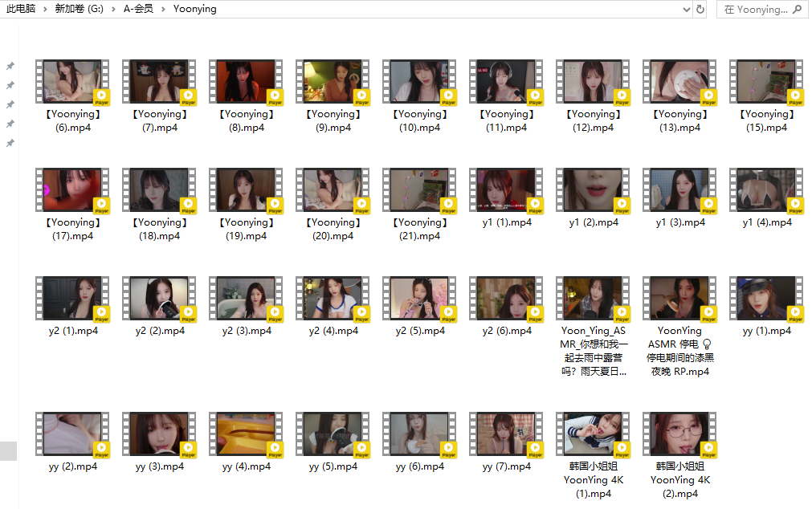Select the 【Yoonying】(15).mp4 thumbnail
This screenshot has width=812, height=509.
pos(767,82)
